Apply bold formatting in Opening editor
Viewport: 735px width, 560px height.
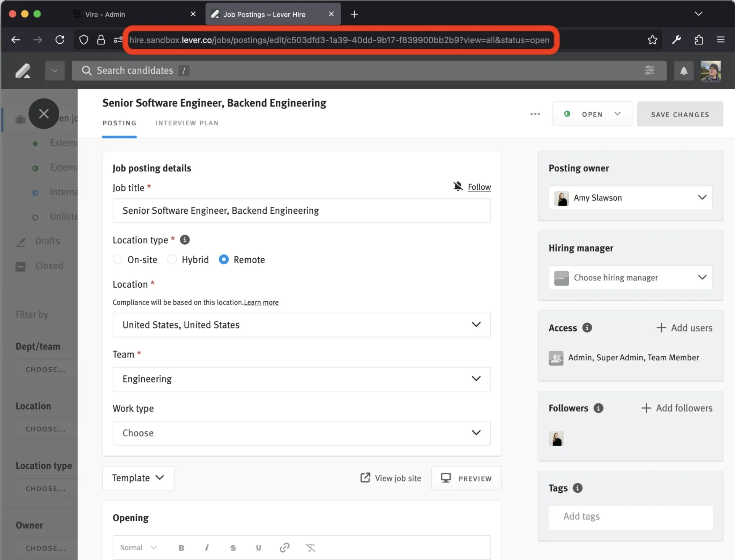pos(181,548)
